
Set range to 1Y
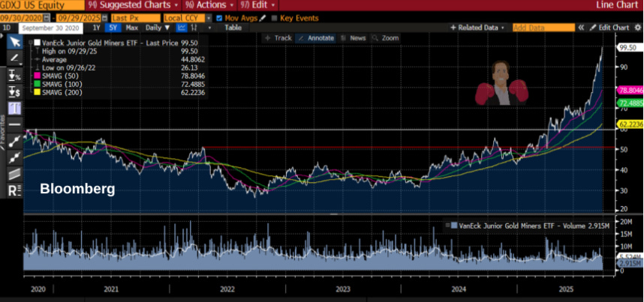coord(96,28)
